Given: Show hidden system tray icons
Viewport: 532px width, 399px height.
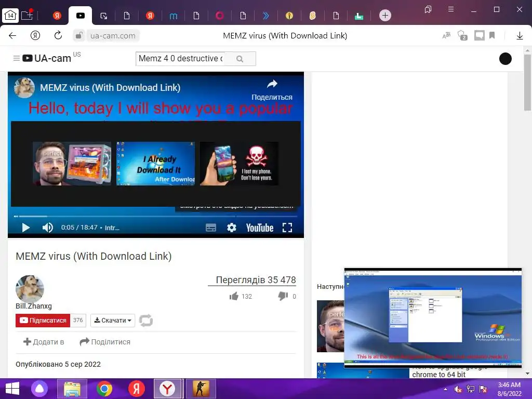Looking at the screenshot, I should pos(445,389).
